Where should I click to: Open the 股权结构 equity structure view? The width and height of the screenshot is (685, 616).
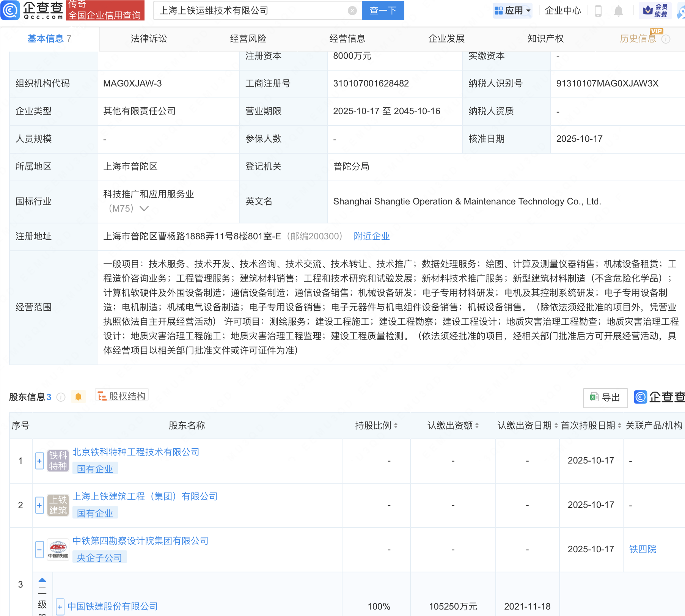coord(122,396)
